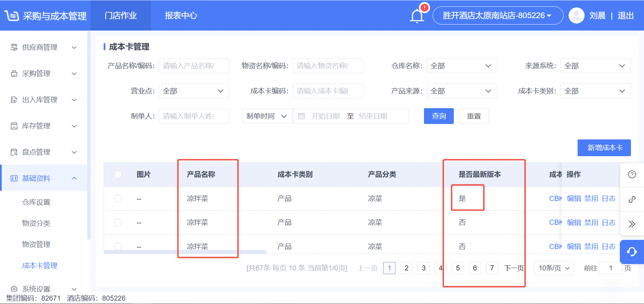Open the 营业点 dropdown
Image resolution: width=644 pixels, height=304 pixels.
194,91
